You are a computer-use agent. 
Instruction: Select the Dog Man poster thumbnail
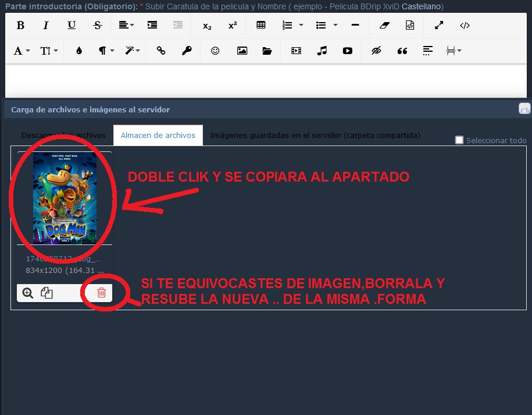65,198
